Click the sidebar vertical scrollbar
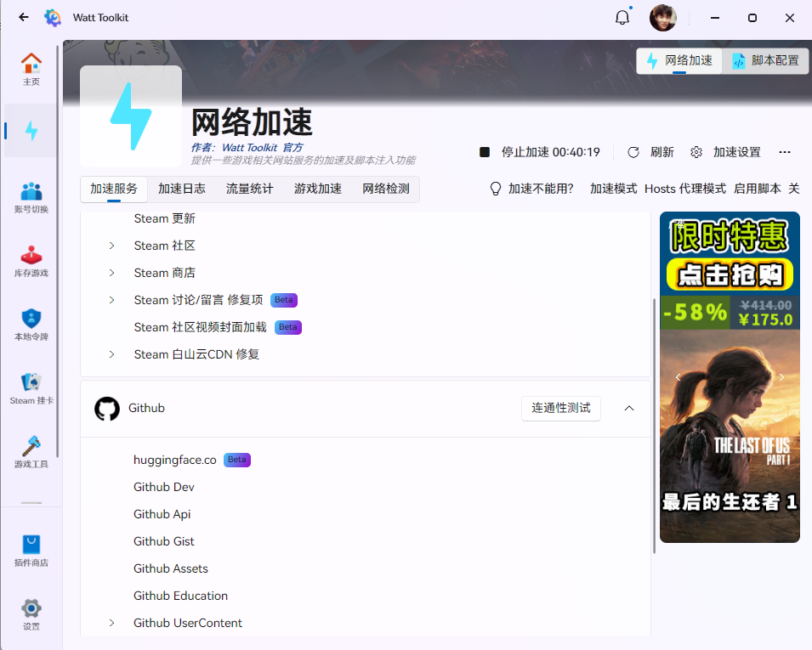Viewport: 812px width, 650px height. [58, 251]
